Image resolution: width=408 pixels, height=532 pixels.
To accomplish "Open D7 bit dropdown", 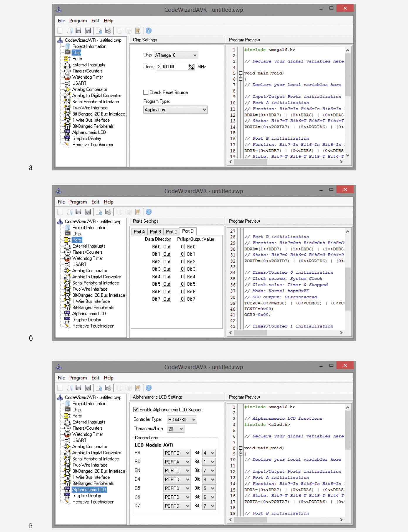I will coord(209,506).
